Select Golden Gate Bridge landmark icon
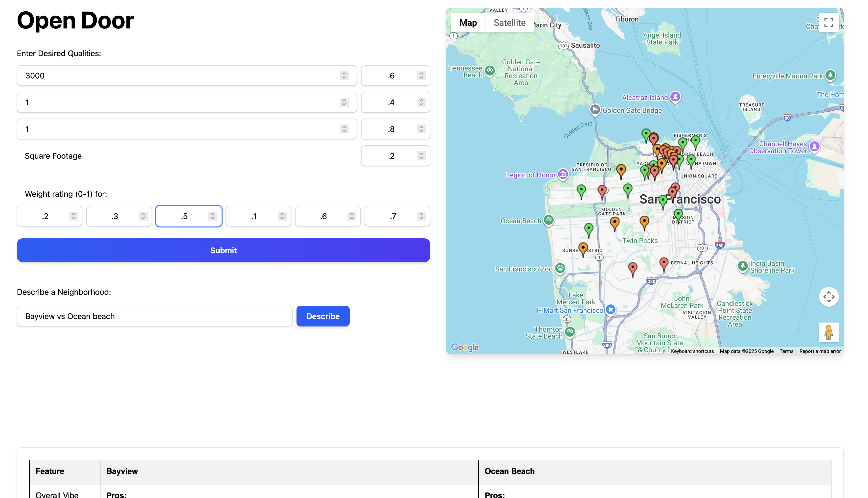The image size is (868, 498). (595, 110)
